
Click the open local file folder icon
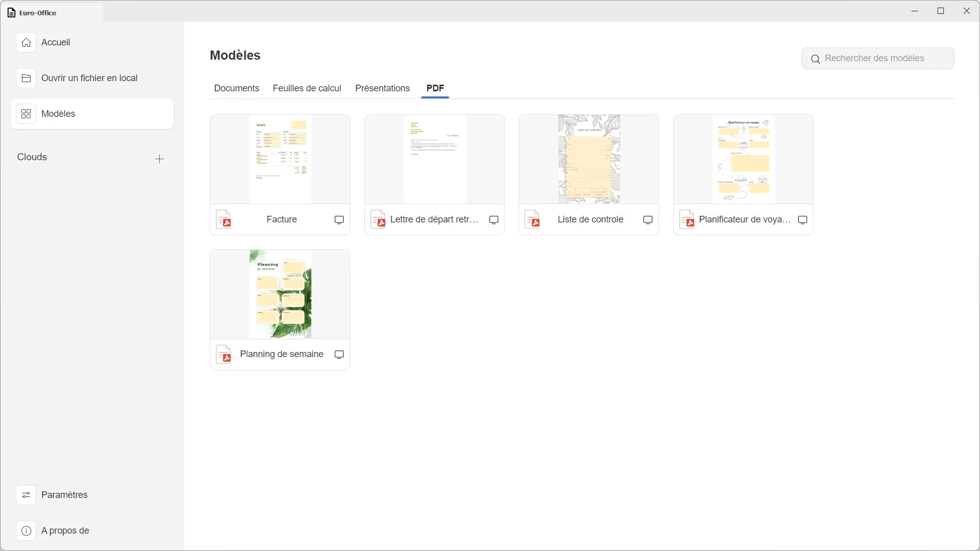[26, 78]
